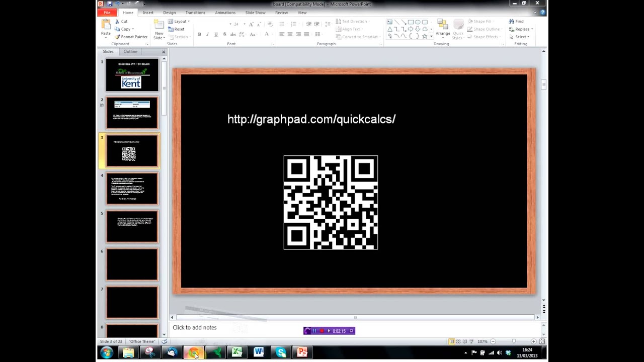Align text right
644x362 pixels.
tap(298, 34)
